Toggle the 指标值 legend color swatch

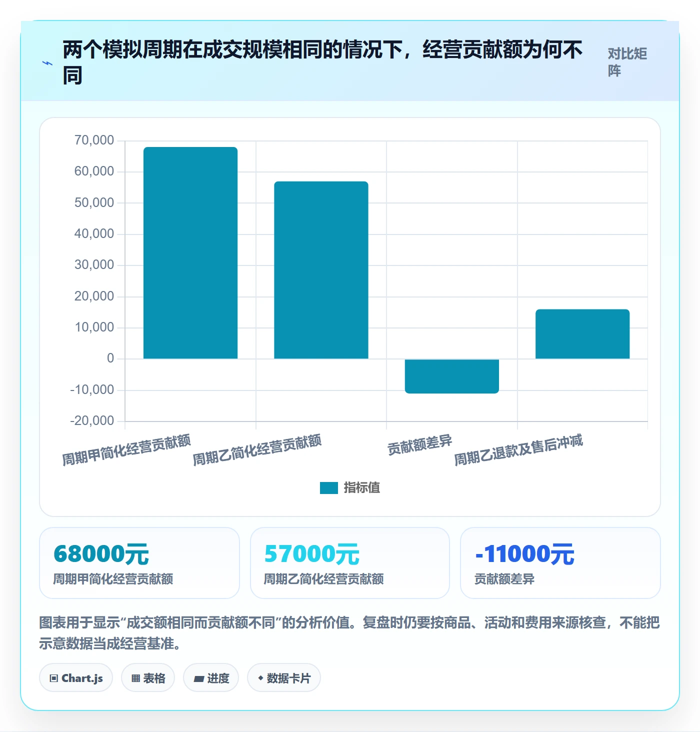tap(329, 487)
